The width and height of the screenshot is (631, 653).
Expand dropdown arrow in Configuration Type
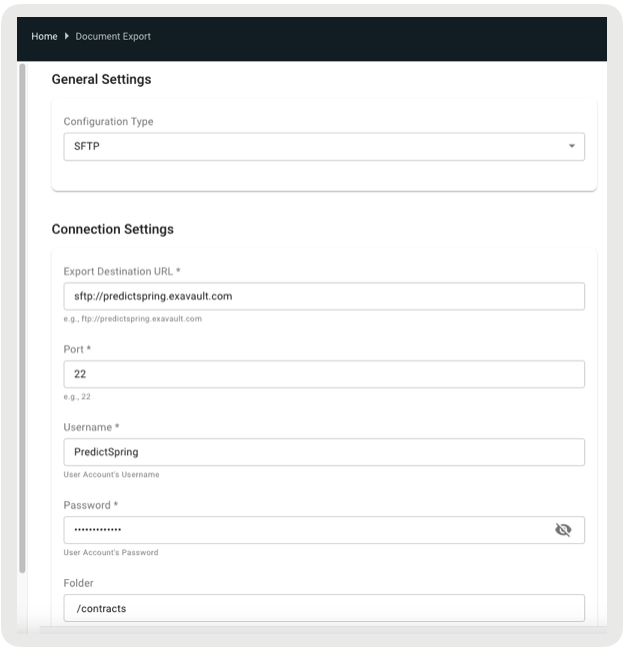pos(571,146)
